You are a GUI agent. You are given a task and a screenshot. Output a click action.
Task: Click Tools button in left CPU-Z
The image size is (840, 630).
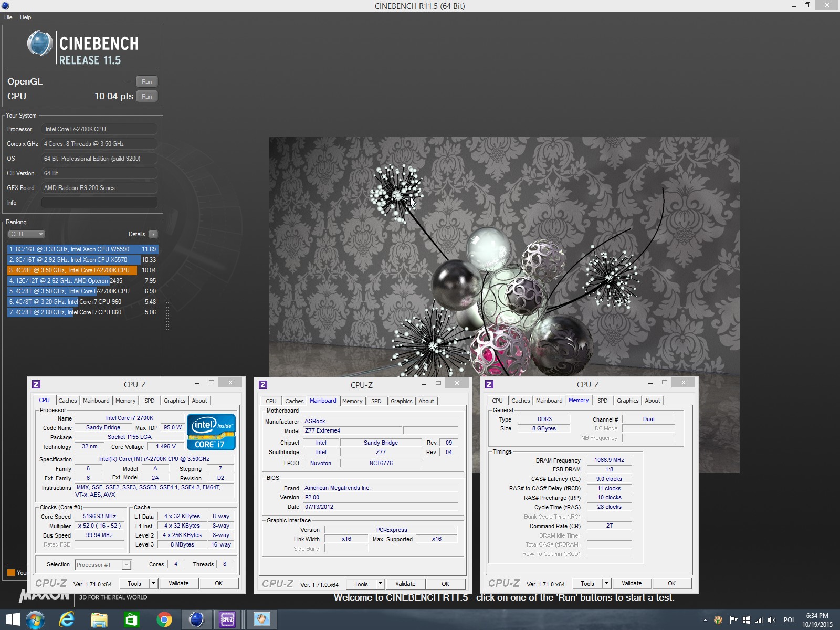(134, 583)
